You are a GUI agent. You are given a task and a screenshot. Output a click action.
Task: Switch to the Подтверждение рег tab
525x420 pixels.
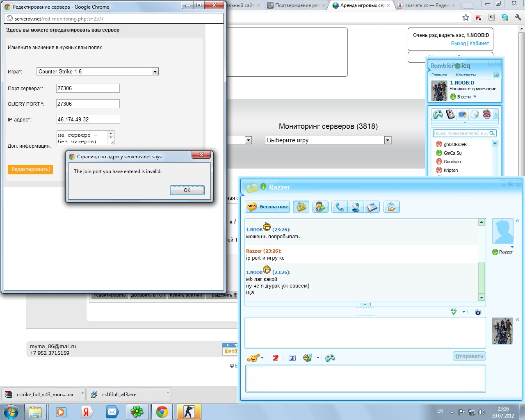coord(295,5)
